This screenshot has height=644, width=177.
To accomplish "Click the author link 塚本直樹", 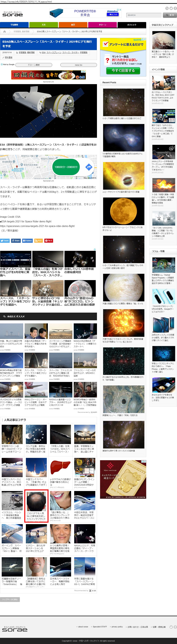I will pos(8,57).
